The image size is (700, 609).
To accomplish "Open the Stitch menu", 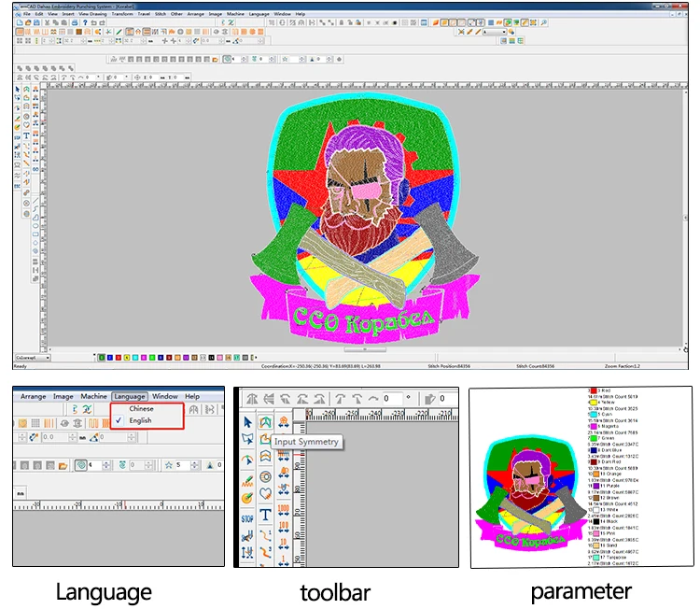I will pyautogui.click(x=159, y=14).
